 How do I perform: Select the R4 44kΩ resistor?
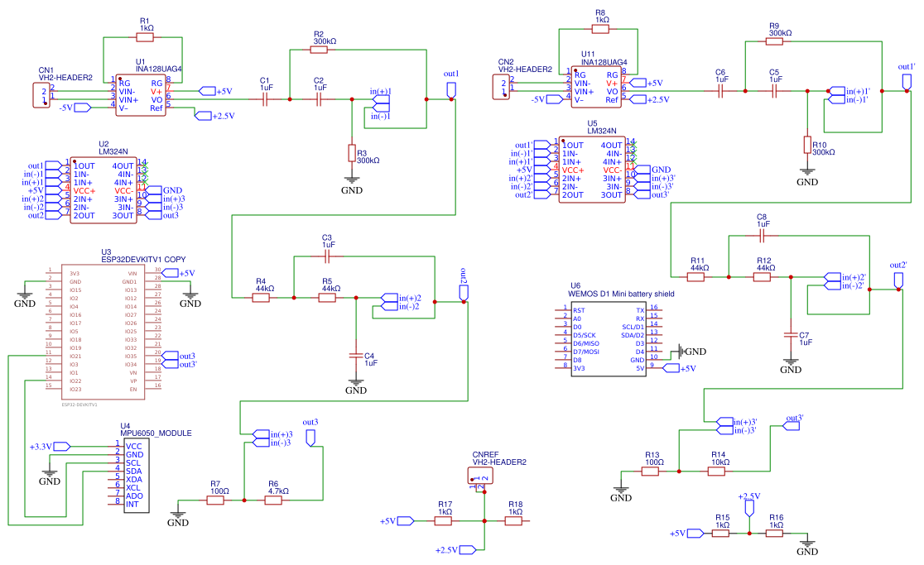tap(261, 298)
